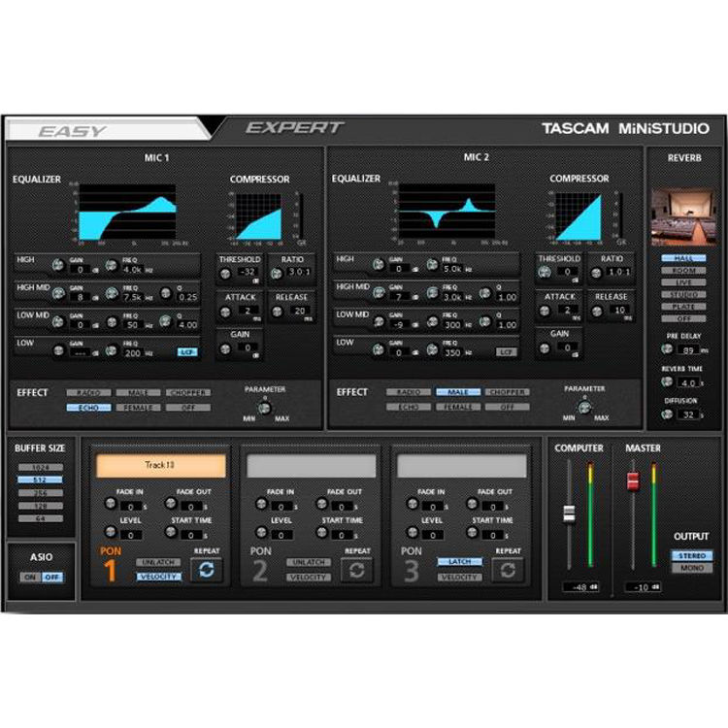Click the REVERB TIME knob
This screenshot has width=728, height=728.
click(667, 381)
